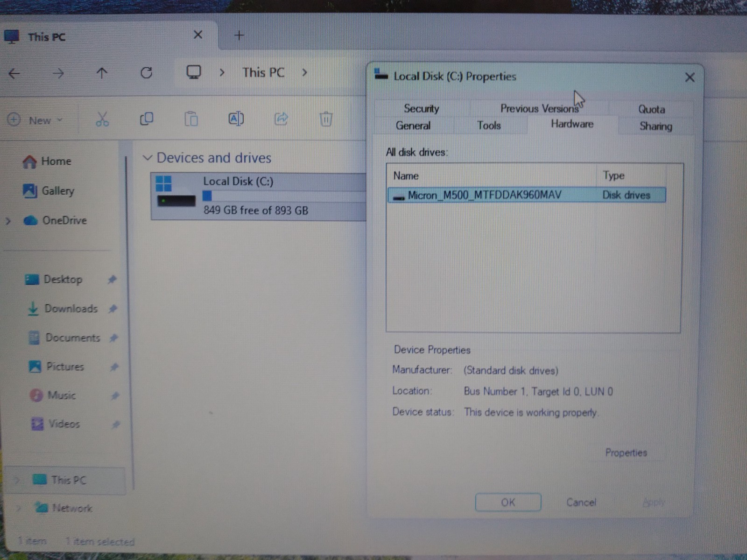Unpin Pictures using its pin icon

[114, 367]
